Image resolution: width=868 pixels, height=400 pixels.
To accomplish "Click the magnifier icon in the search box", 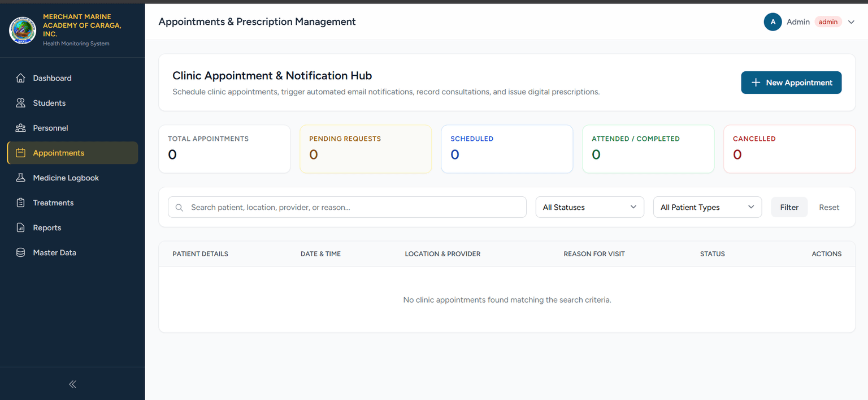I will coord(179,208).
